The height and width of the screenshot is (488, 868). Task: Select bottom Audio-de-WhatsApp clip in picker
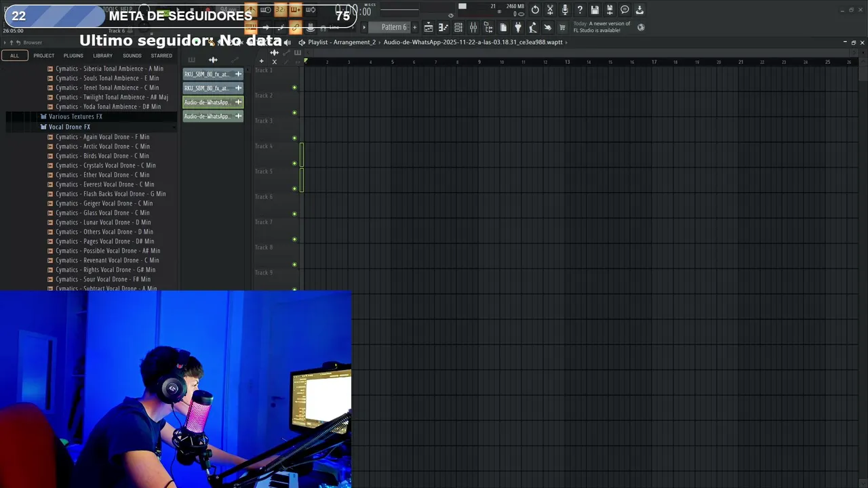tap(213, 117)
